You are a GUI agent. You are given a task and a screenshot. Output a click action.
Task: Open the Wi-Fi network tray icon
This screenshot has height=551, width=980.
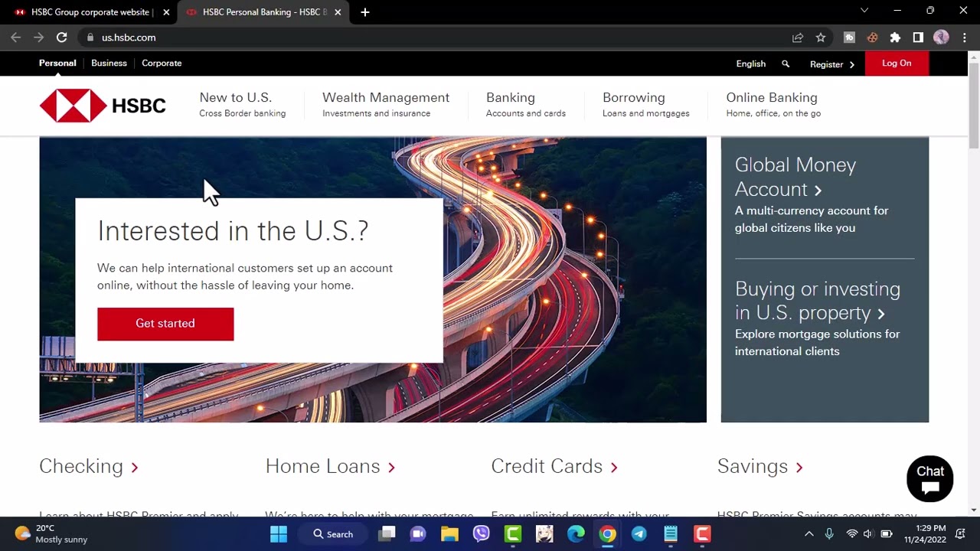click(x=851, y=534)
